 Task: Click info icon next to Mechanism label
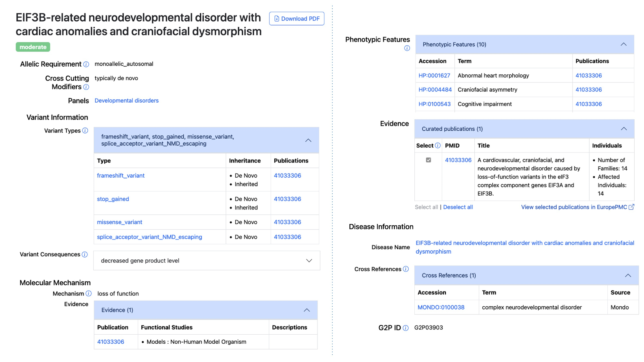(89, 293)
